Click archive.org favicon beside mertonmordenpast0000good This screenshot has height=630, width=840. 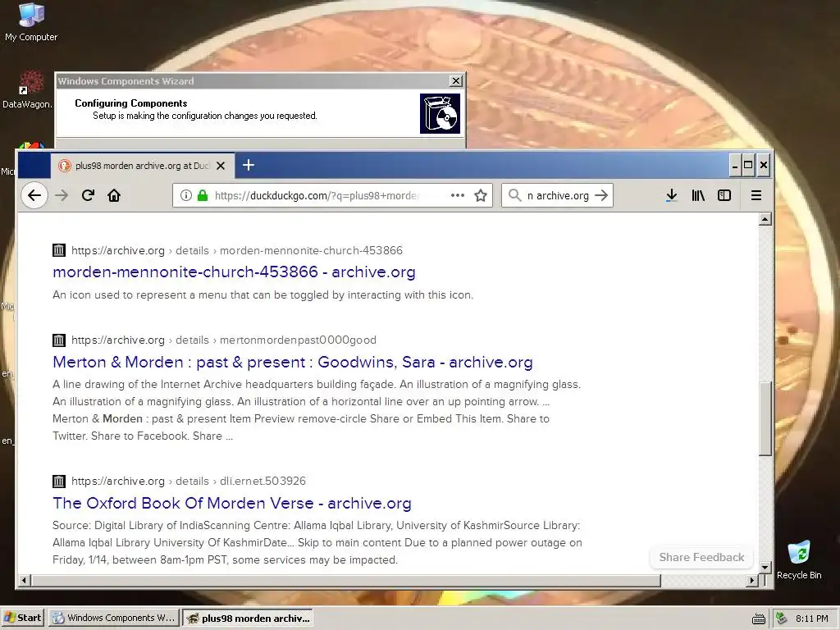[x=59, y=340]
